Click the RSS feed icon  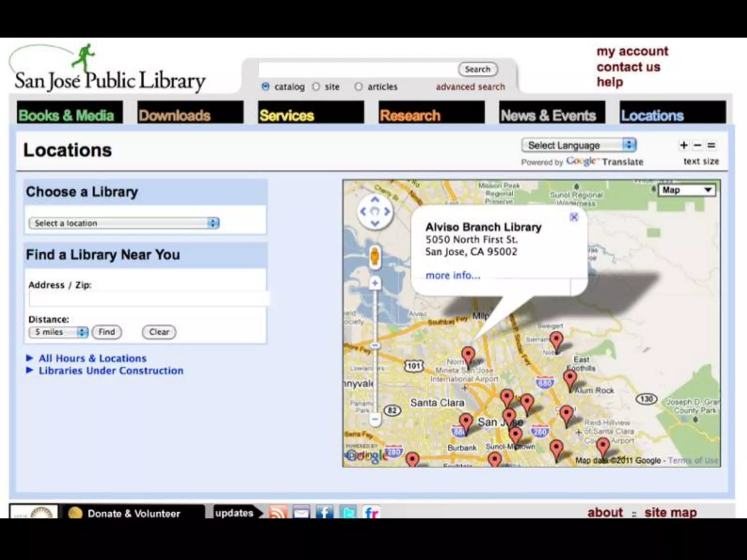tap(278, 512)
